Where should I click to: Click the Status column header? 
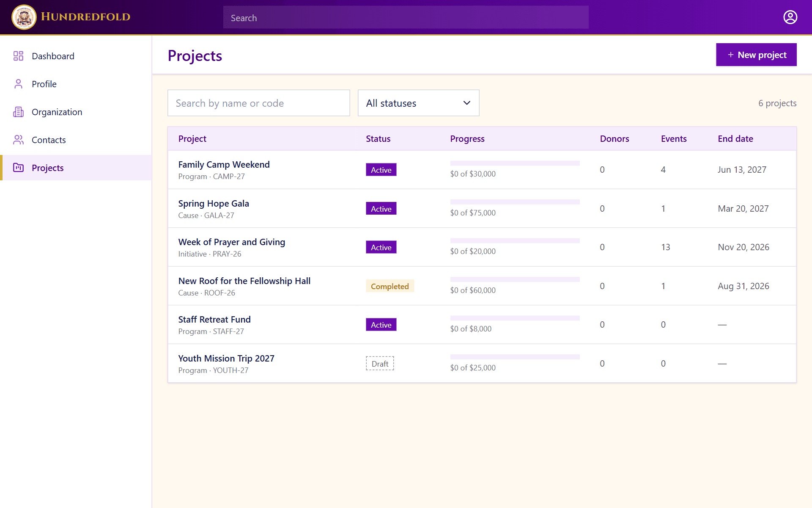378,139
